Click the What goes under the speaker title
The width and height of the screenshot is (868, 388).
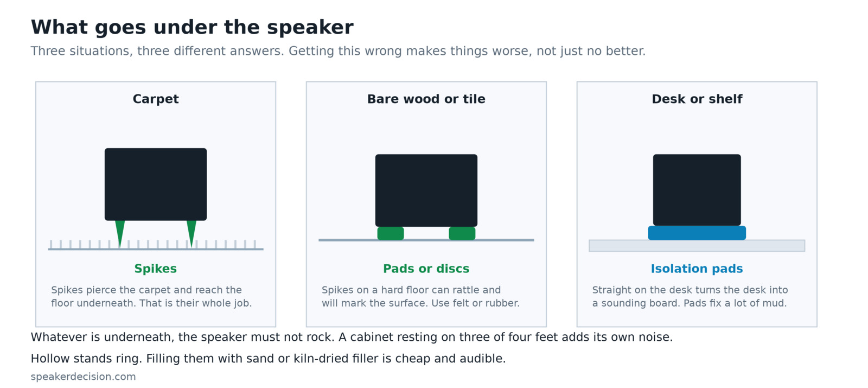192,27
